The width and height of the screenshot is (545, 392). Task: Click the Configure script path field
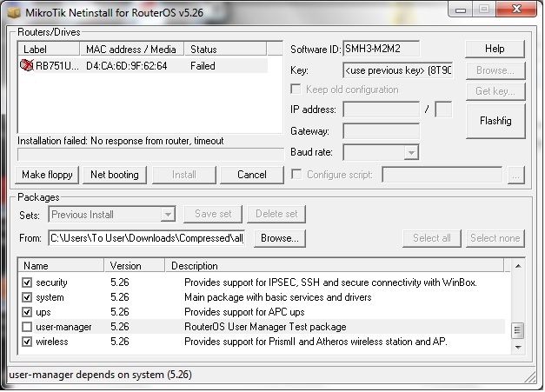point(442,175)
